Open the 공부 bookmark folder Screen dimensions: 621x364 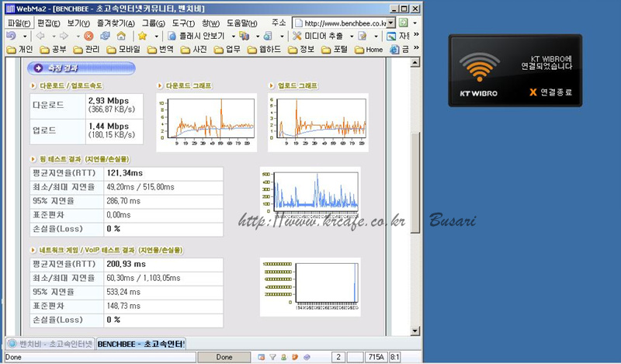click(54, 50)
